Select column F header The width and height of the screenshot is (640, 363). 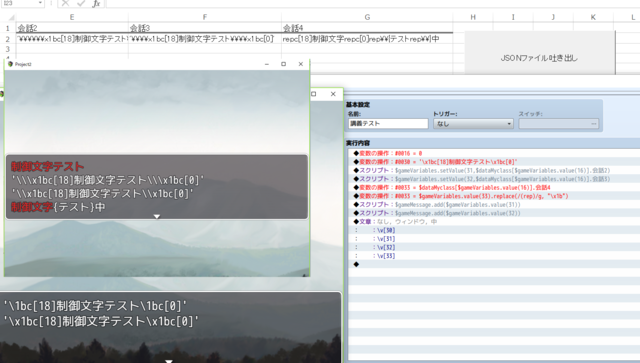[204, 17]
